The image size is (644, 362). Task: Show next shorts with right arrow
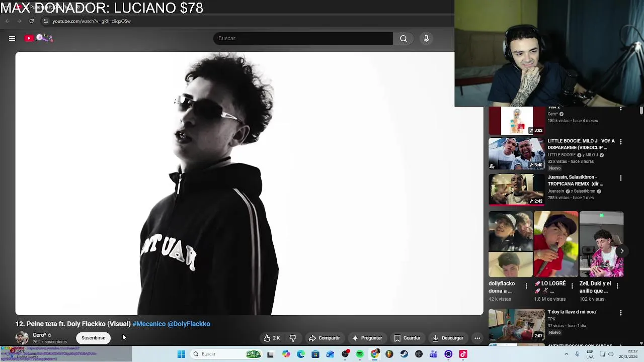[x=622, y=251]
